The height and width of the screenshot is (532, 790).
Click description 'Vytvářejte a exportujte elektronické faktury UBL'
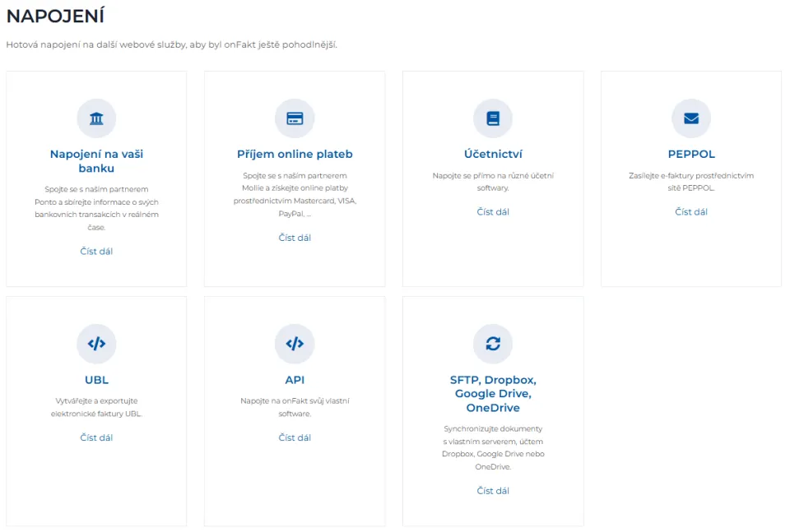(x=96, y=407)
